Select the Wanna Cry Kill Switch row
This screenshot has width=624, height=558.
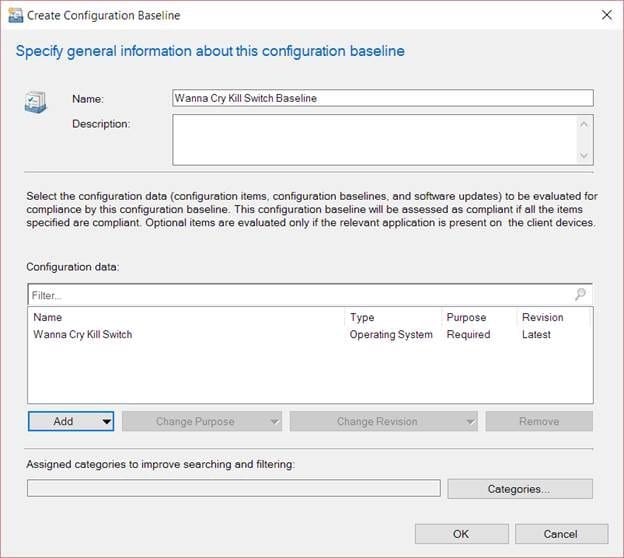pos(310,334)
